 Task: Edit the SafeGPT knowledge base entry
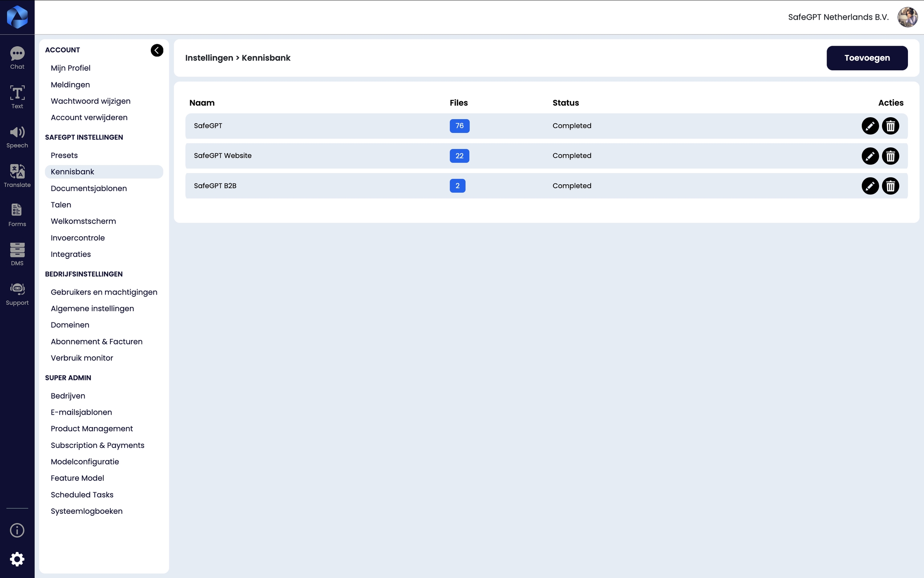click(x=870, y=126)
